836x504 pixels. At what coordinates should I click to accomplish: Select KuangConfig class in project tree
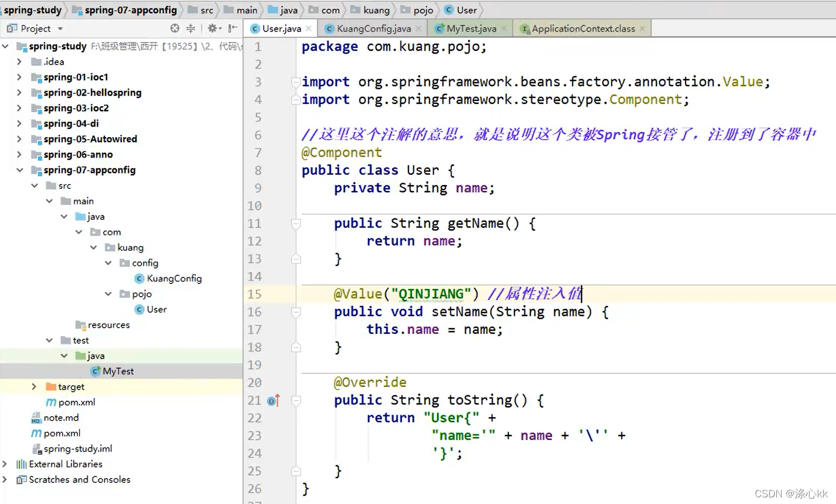(x=168, y=279)
